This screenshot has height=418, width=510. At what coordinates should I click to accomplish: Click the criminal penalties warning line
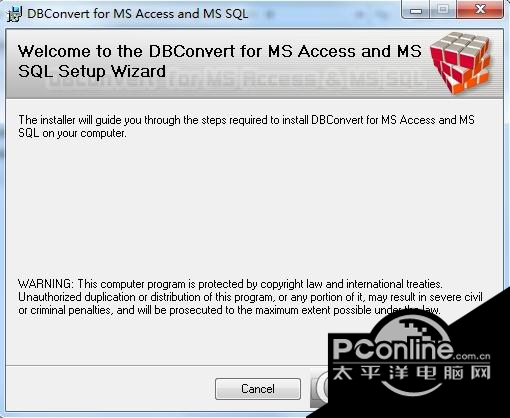tap(229, 310)
